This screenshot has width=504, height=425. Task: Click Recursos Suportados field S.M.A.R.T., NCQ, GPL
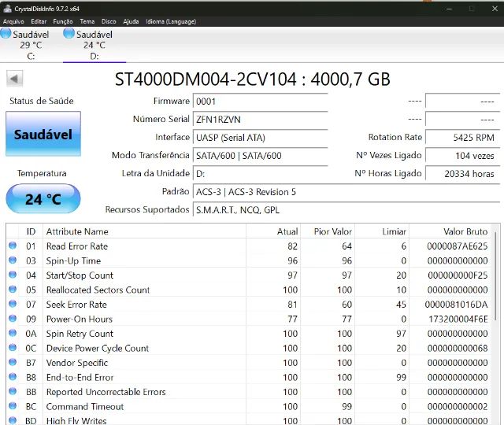(346, 210)
